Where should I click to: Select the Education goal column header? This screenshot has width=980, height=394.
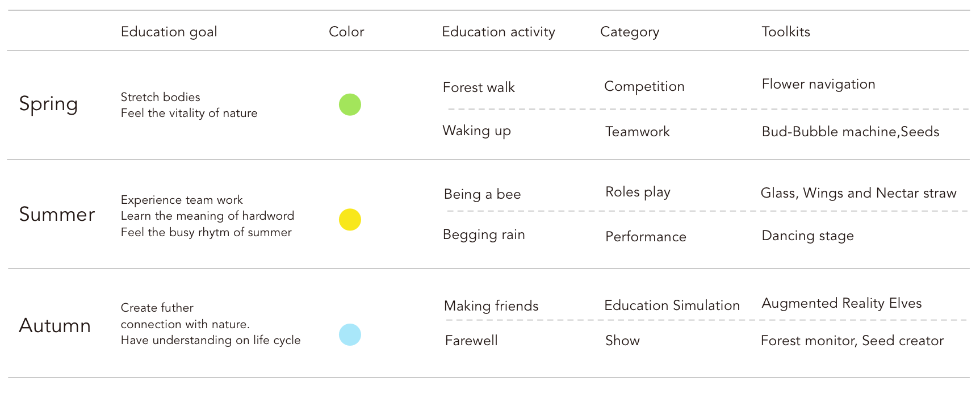point(169,32)
